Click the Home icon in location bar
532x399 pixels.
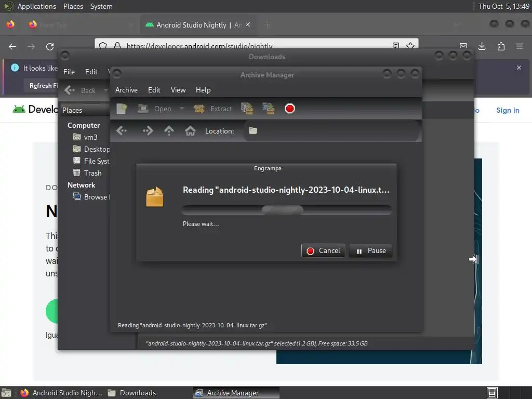[x=190, y=130]
